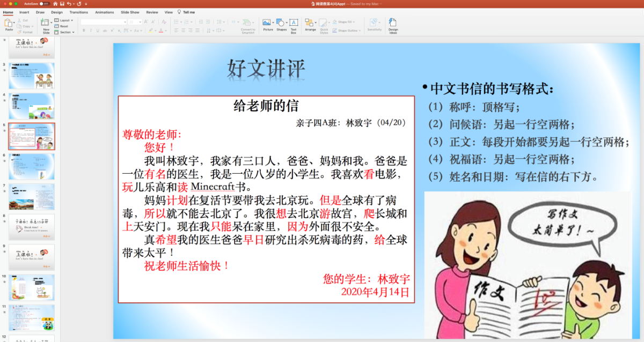Click the Reset slide button
The image size is (644, 342).
pyautogui.click(x=63, y=26)
